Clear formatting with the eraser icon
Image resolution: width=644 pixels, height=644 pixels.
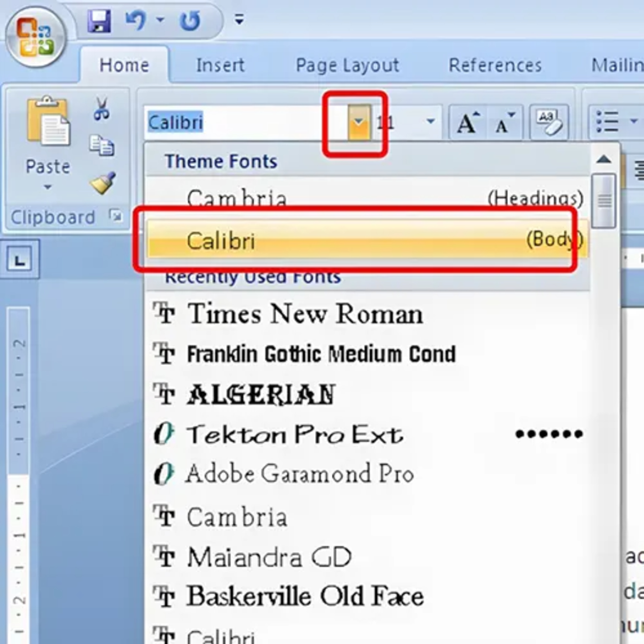(549, 122)
